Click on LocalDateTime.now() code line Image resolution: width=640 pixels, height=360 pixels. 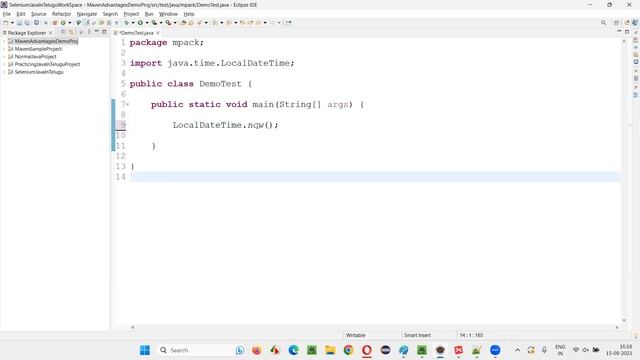225,125
